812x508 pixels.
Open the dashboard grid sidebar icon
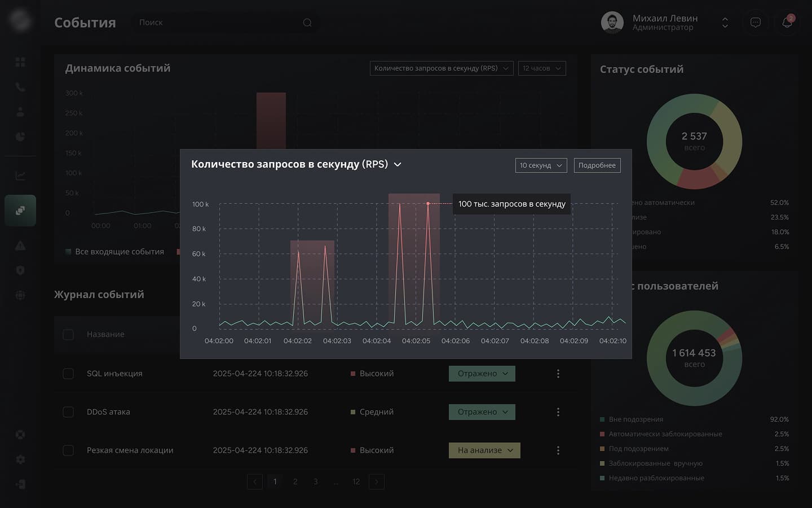20,62
